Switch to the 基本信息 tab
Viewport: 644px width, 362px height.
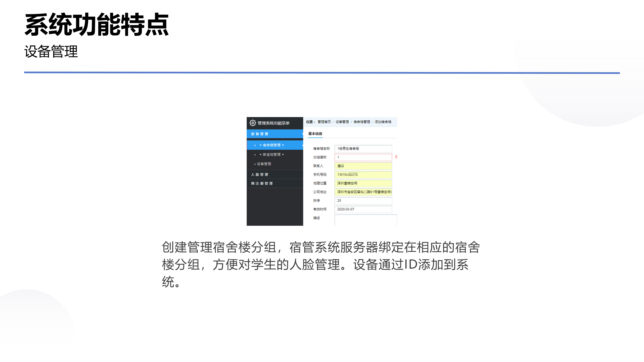click(x=315, y=134)
